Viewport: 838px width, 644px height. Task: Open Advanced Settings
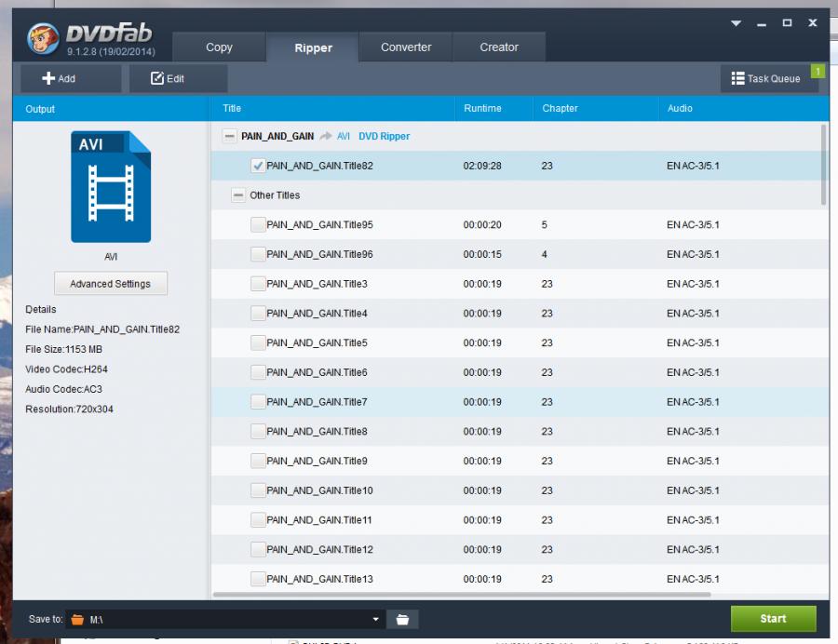pyautogui.click(x=110, y=284)
